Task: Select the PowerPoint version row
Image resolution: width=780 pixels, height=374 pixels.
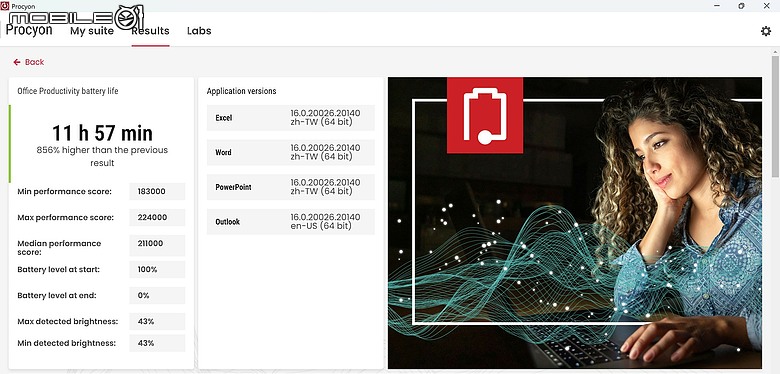Action: (x=291, y=187)
